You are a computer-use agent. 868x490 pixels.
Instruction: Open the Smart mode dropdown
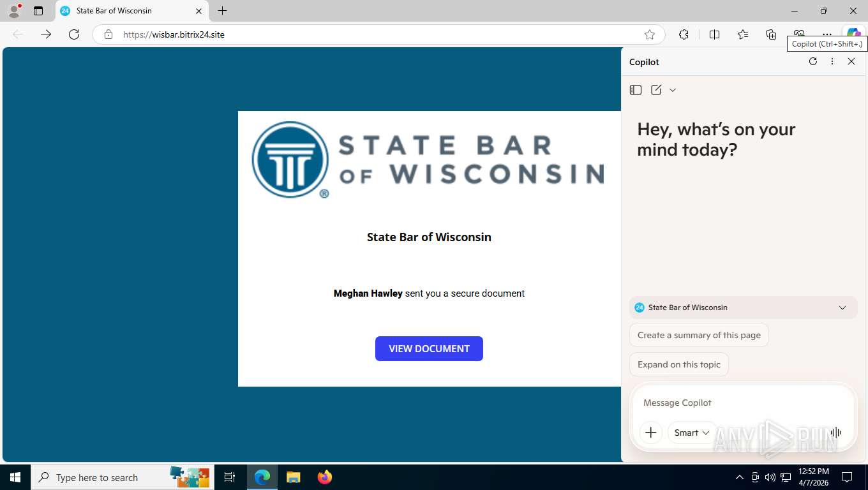[x=692, y=433]
